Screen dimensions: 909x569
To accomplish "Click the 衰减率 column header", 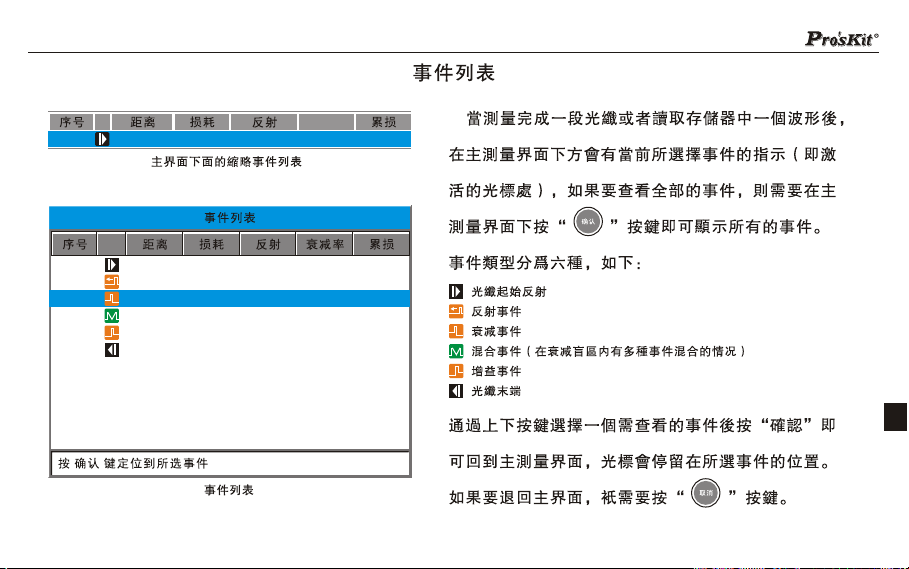I will click(x=325, y=245).
